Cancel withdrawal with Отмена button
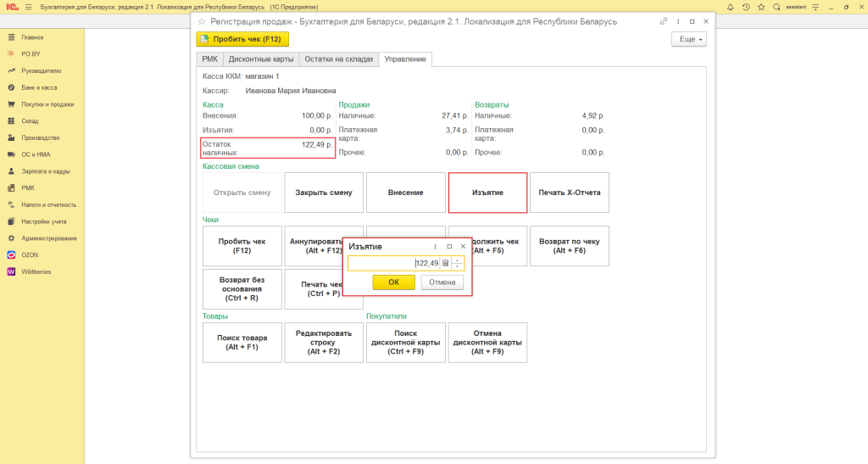868x464 pixels. pyautogui.click(x=442, y=282)
